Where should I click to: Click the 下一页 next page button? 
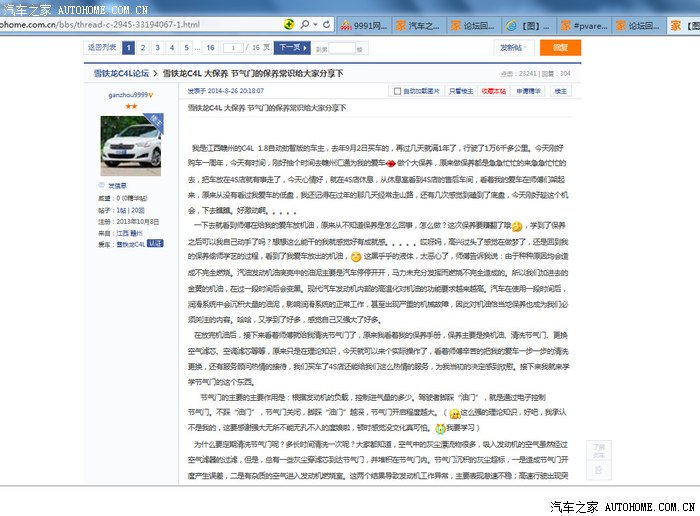point(289,47)
